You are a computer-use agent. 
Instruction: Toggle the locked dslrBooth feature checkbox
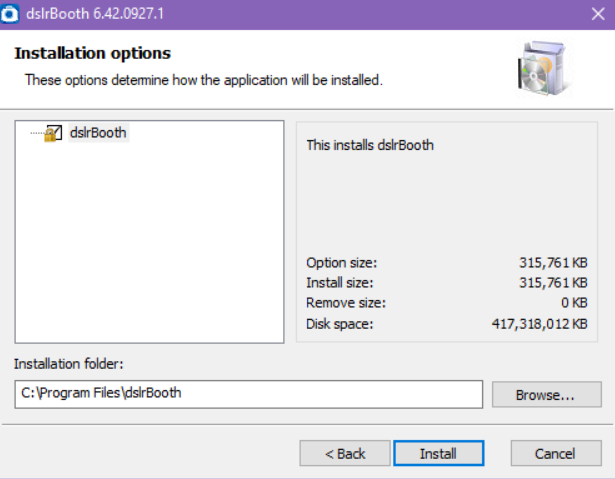point(53,133)
